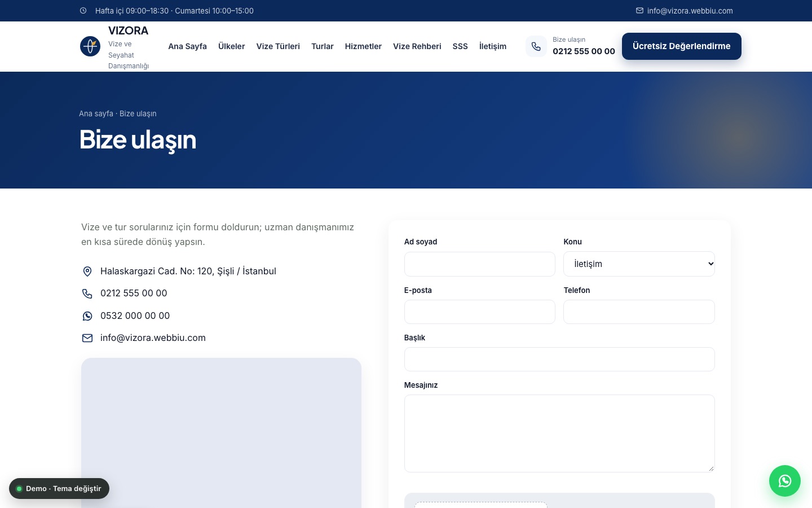Open the Turlar menu item
The image size is (812, 508).
coord(323,46)
